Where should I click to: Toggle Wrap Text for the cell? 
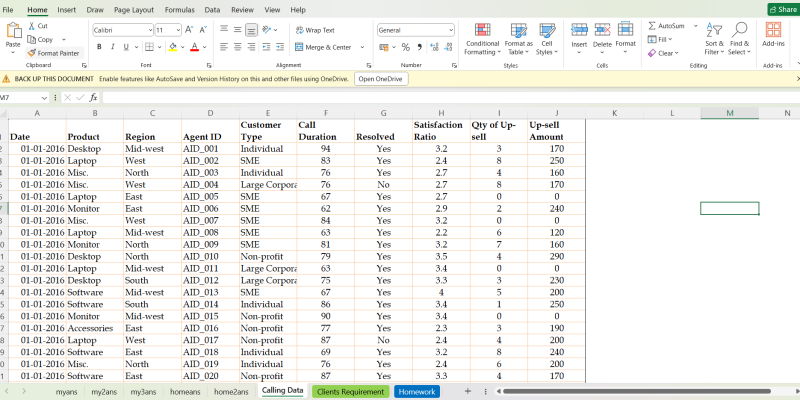pos(315,30)
